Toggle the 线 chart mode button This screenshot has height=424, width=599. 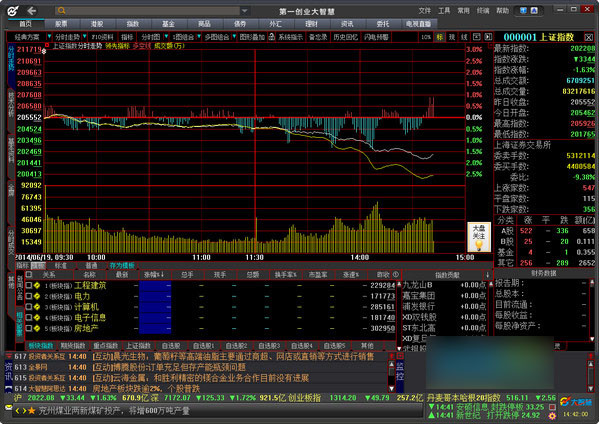coord(464,37)
